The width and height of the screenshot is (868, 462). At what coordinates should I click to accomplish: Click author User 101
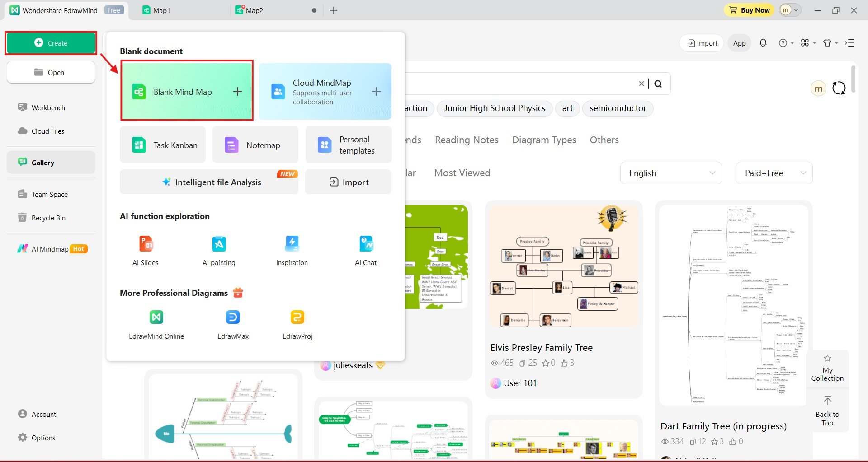pyautogui.click(x=520, y=383)
